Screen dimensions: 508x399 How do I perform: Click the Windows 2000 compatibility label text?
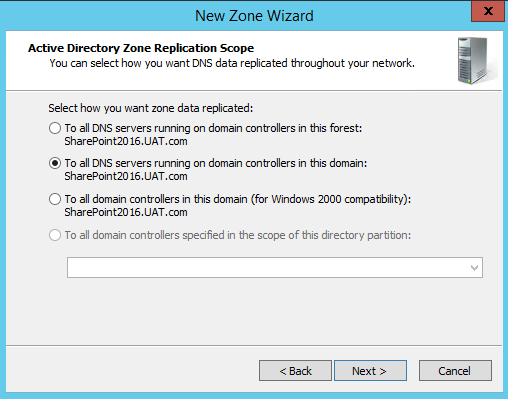click(238, 199)
